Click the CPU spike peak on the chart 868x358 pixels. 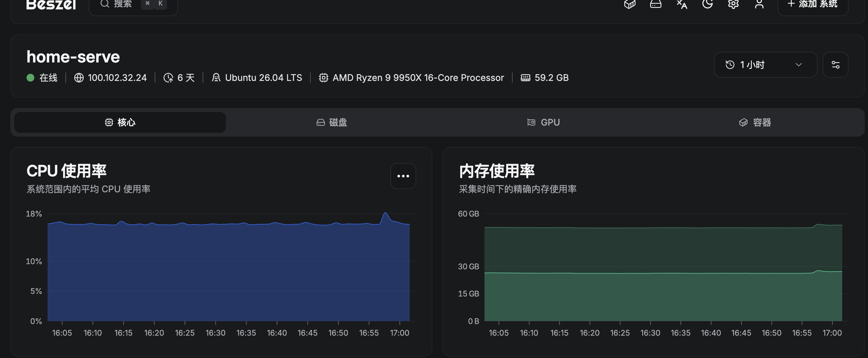pos(385,213)
